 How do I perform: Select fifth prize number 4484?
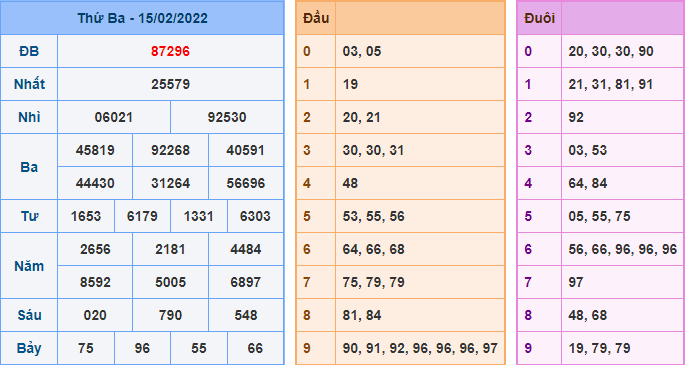[246, 249]
